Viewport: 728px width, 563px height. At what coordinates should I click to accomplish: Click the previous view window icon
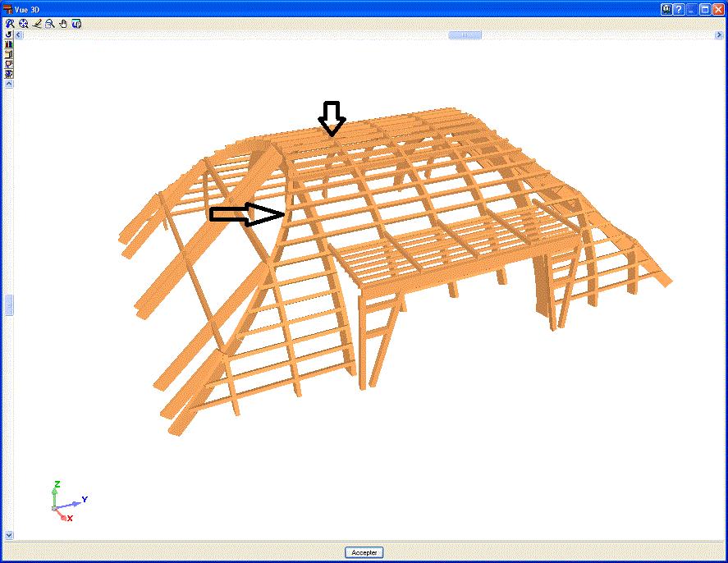click(x=76, y=24)
